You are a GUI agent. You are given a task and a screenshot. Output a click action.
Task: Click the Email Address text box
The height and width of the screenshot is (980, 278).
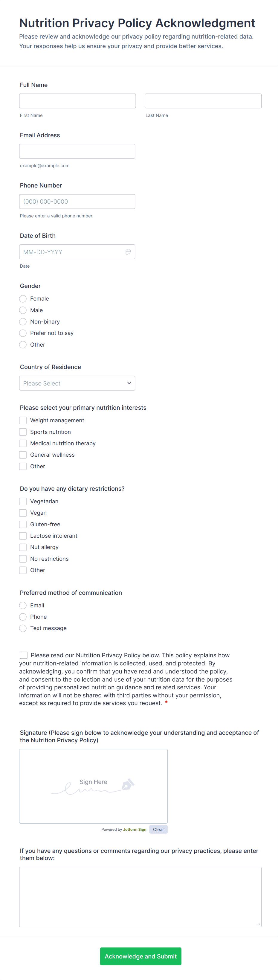coord(77,151)
